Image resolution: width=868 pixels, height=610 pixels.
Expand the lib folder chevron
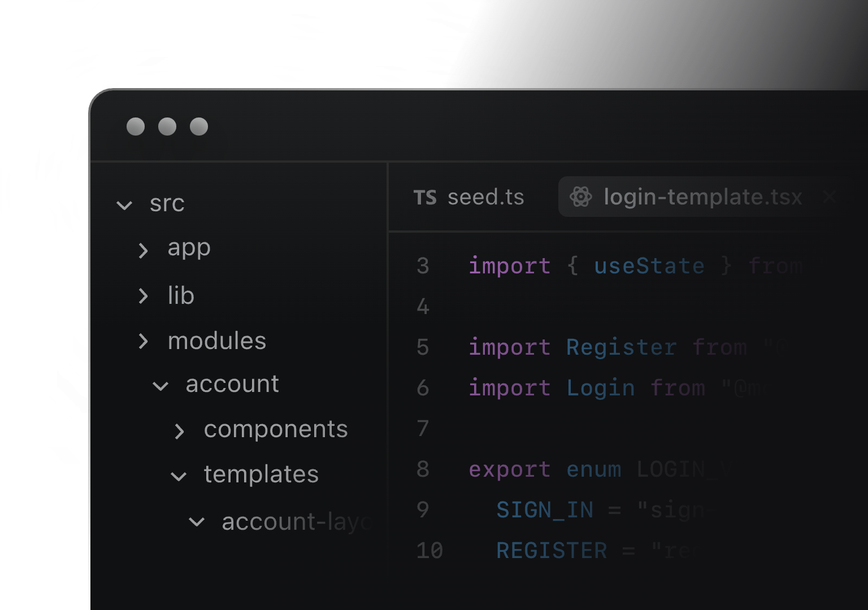tap(143, 296)
